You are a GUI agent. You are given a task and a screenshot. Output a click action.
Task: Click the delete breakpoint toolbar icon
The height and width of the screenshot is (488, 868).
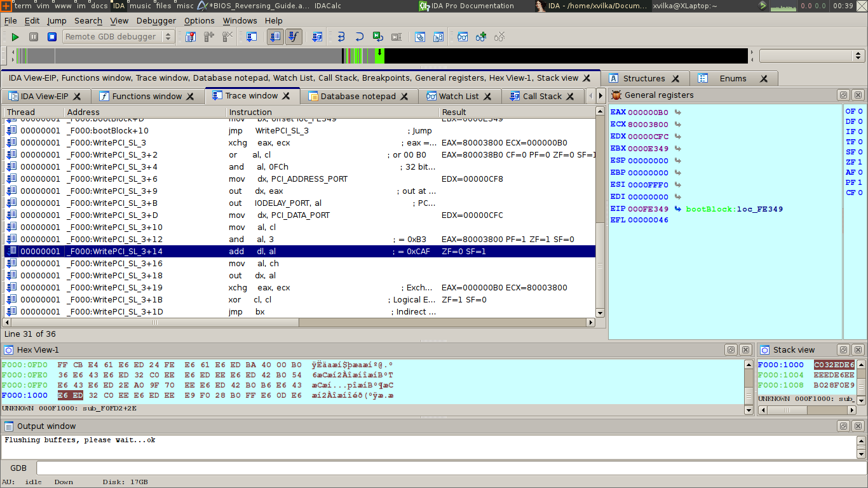pyautogui.click(x=227, y=37)
